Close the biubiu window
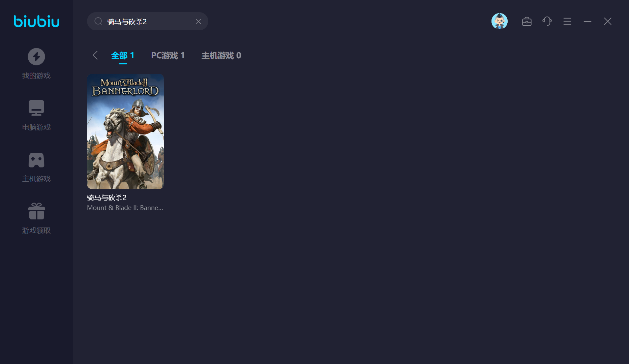 pos(607,22)
